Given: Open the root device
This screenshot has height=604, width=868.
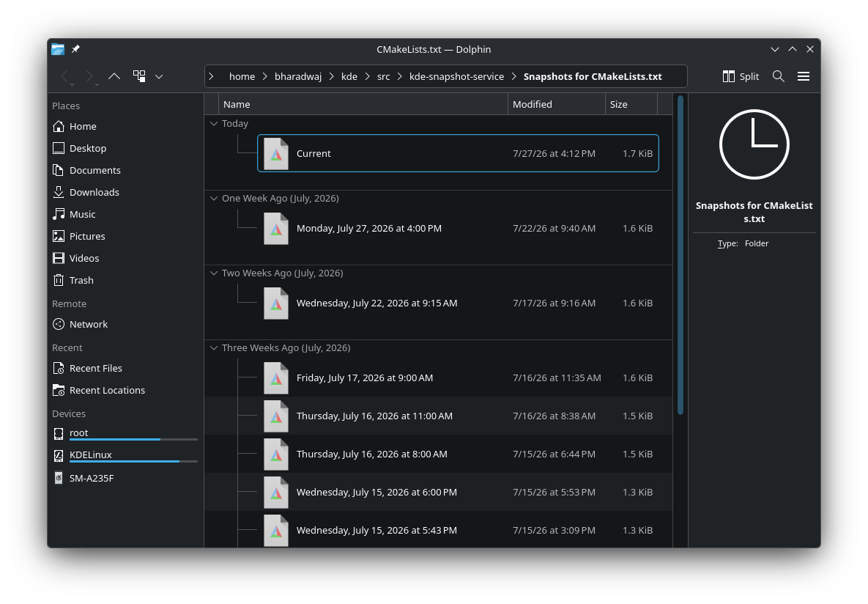Looking at the screenshot, I should tap(126, 433).
